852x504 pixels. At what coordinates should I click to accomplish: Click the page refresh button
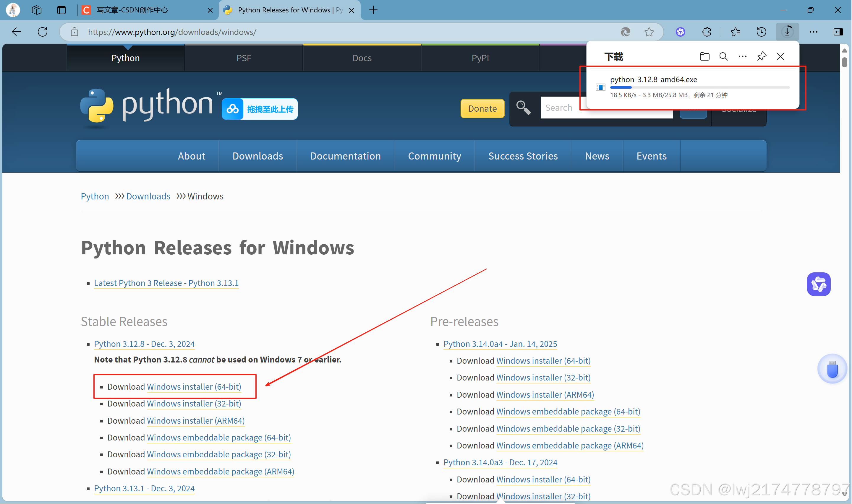(43, 32)
